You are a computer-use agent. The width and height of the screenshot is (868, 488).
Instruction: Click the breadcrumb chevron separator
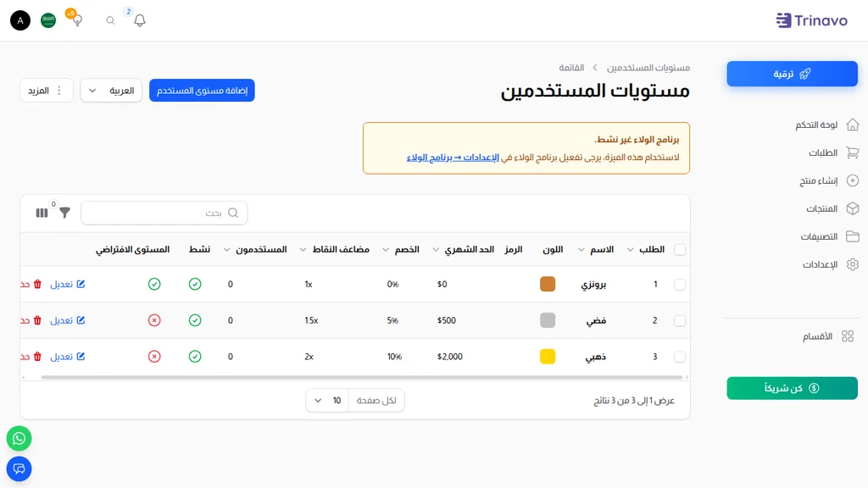click(595, 68)
